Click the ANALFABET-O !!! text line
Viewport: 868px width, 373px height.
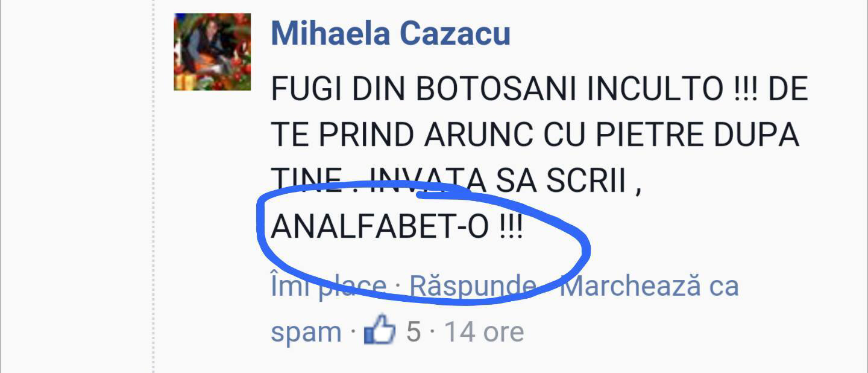pyautogui.click(x=397, y=227)
